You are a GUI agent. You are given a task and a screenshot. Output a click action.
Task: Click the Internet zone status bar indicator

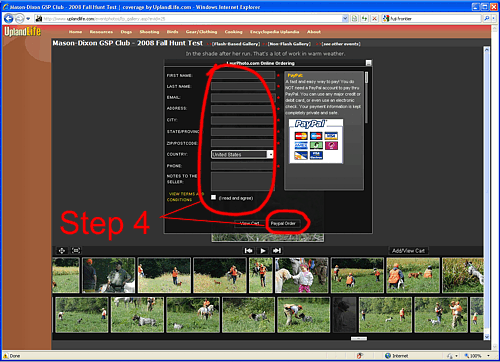click(x=397, y=356)
